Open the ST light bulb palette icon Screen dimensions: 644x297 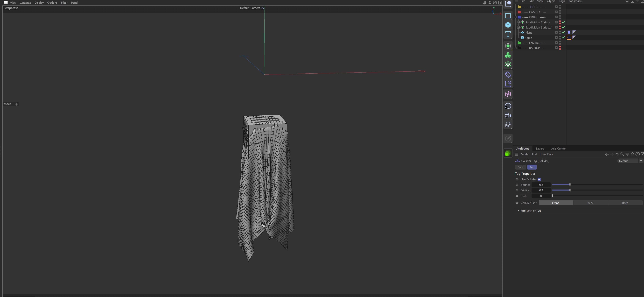tap(508, 124)
